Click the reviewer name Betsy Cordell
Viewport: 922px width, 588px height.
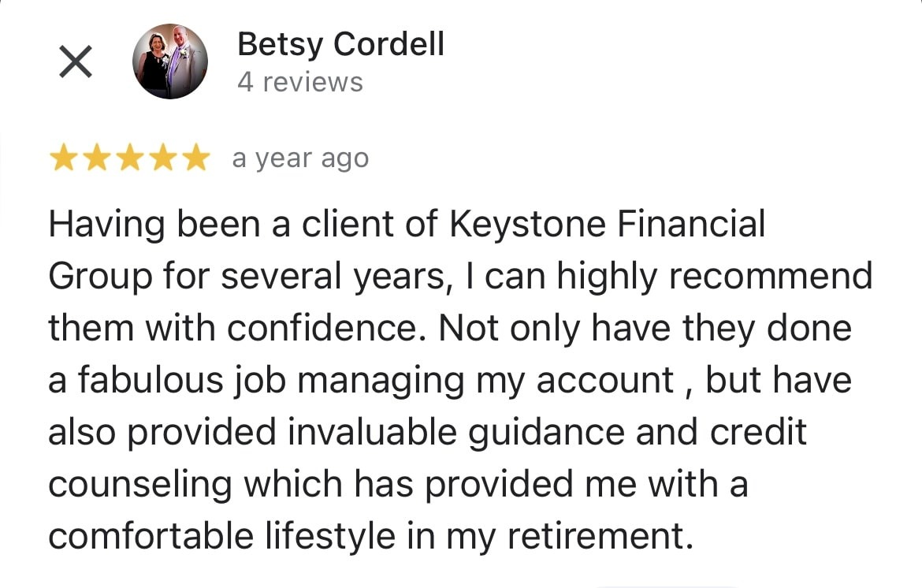(x=340, y=44)
